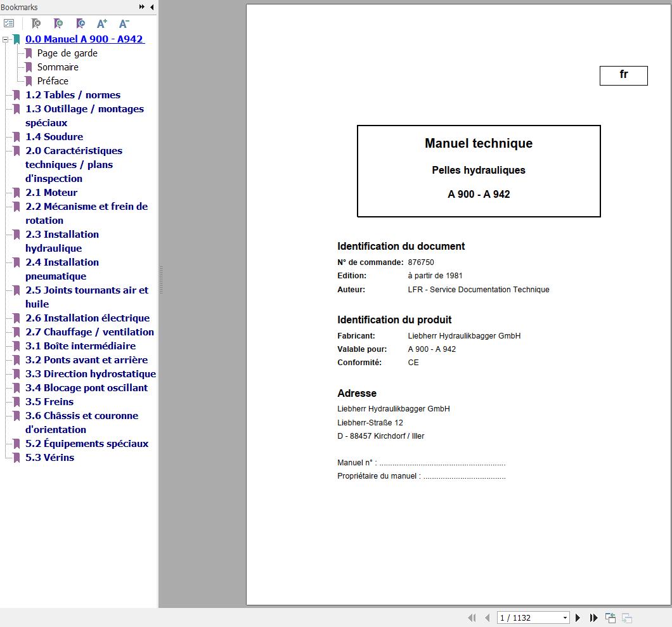Open bookmark 3.6 Châssis et couronne d'orientation
Image resolution: width=672 pixels, height=627 pixels.
coord(82,423)
